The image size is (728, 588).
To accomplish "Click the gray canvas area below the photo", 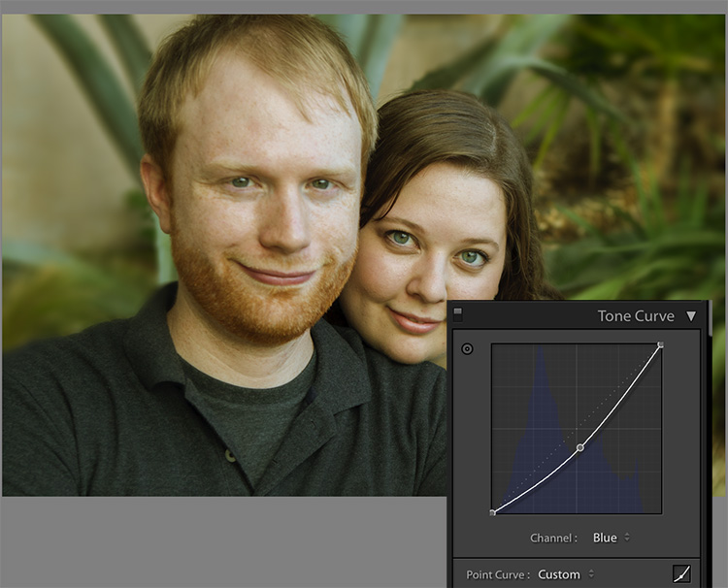I will point(223,542).
